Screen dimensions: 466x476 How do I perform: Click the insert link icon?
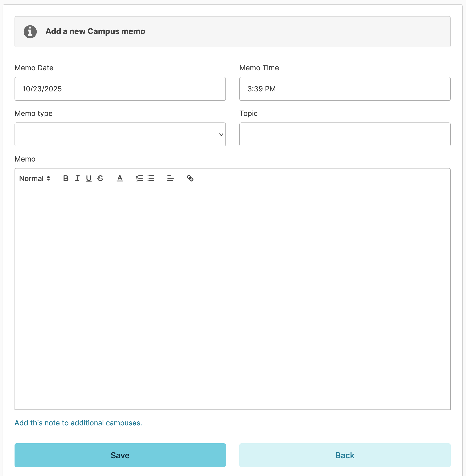pyautogui.click(x=190, y=178)
